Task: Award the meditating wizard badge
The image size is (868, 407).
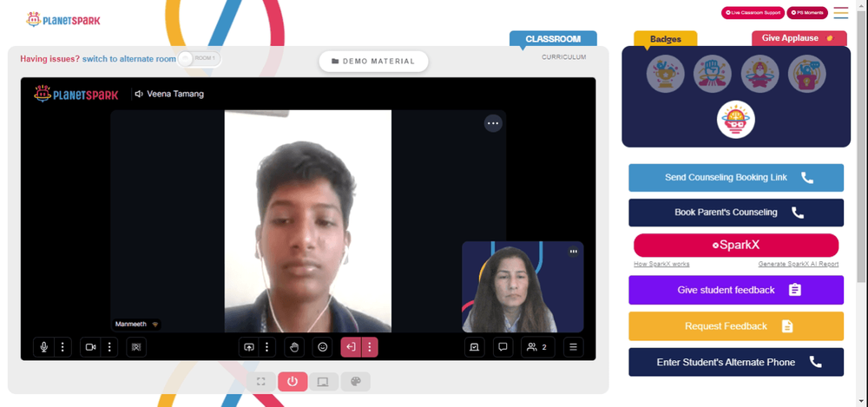Action: pos(759,74)
